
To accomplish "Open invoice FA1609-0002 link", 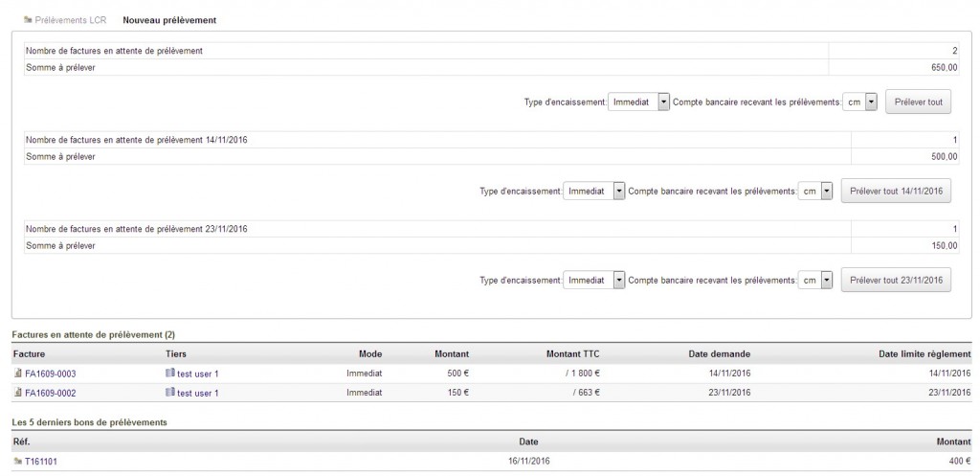I will pos(50,394).
